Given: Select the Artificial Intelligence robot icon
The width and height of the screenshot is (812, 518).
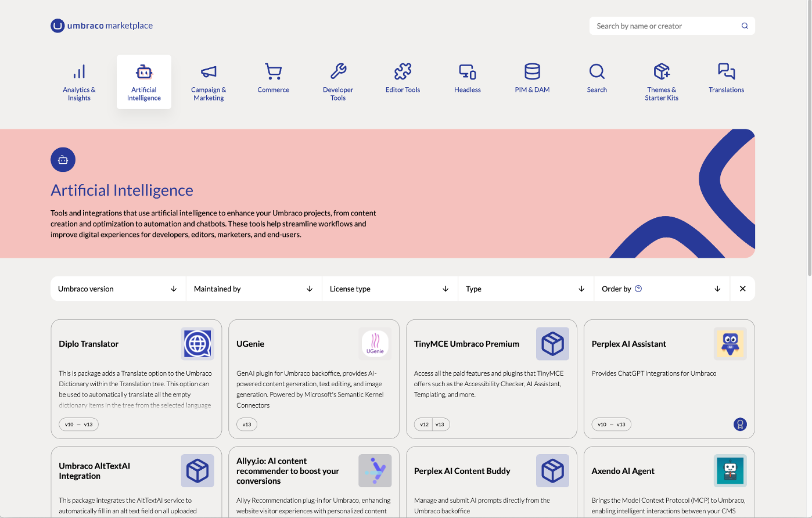Looking at the screenshot, I should pos(144,71).
